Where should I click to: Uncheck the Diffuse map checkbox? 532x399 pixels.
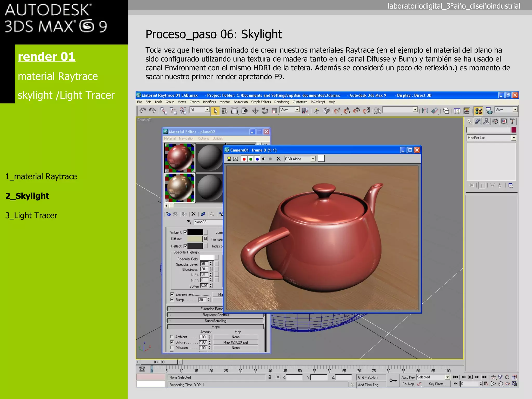coord(172,342)
